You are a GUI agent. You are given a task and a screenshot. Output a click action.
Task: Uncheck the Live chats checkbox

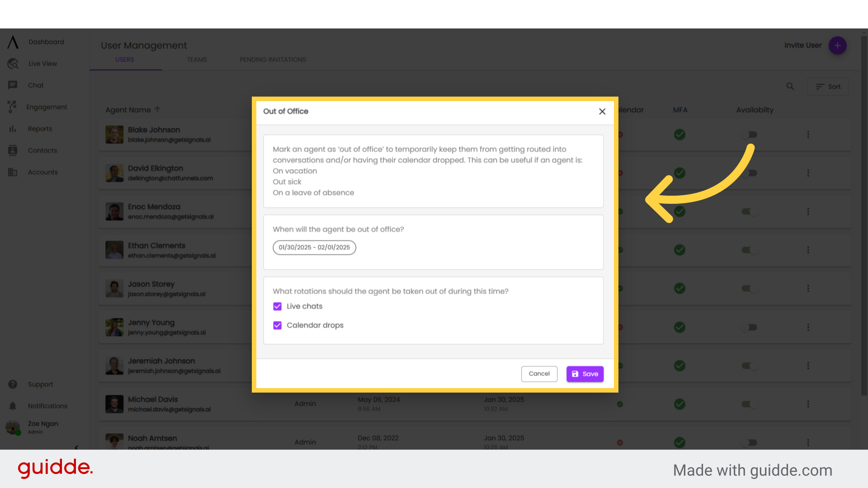tap(278, 306)
